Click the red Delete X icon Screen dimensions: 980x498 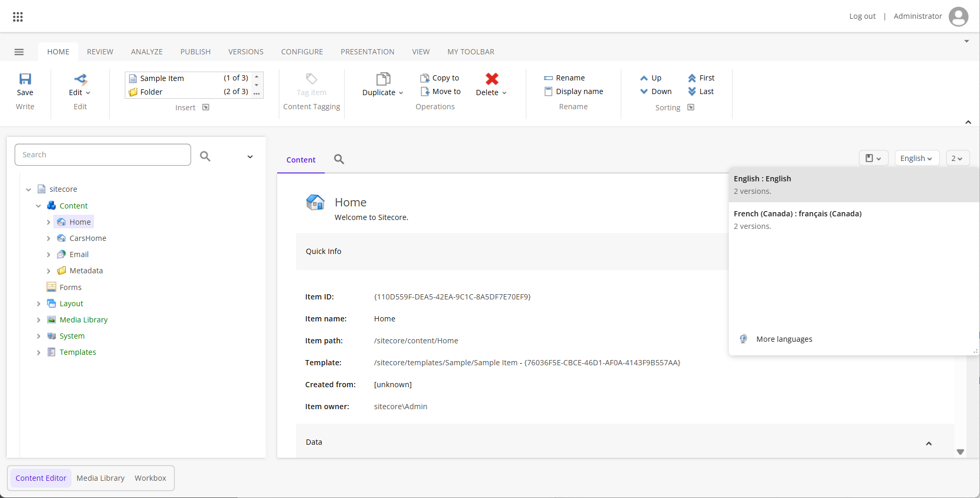pyautogui.click(x=492, y=79)
